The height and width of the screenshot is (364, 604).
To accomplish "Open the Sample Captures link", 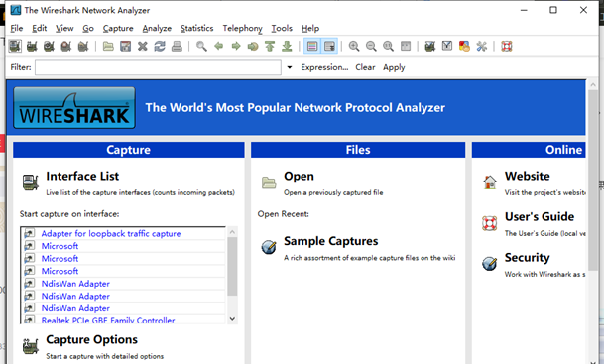I will [x=331, y=241].
